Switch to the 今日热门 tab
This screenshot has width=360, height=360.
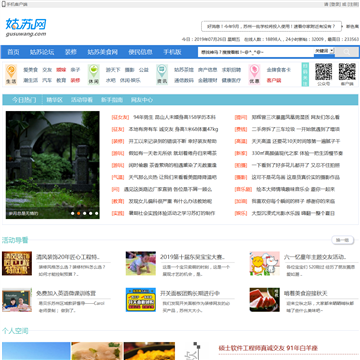click(x=24, y=100)
